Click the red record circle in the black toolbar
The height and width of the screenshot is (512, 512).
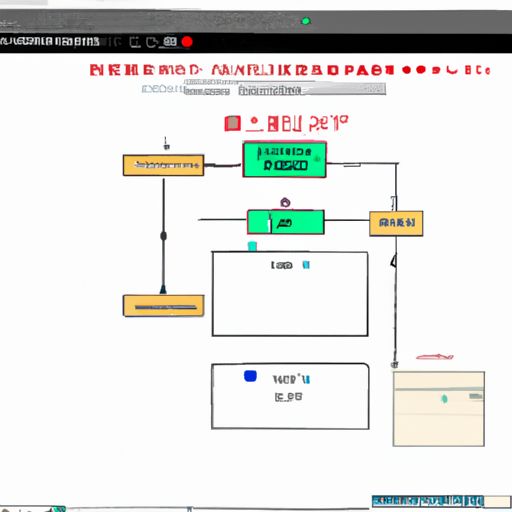[187, 42]
